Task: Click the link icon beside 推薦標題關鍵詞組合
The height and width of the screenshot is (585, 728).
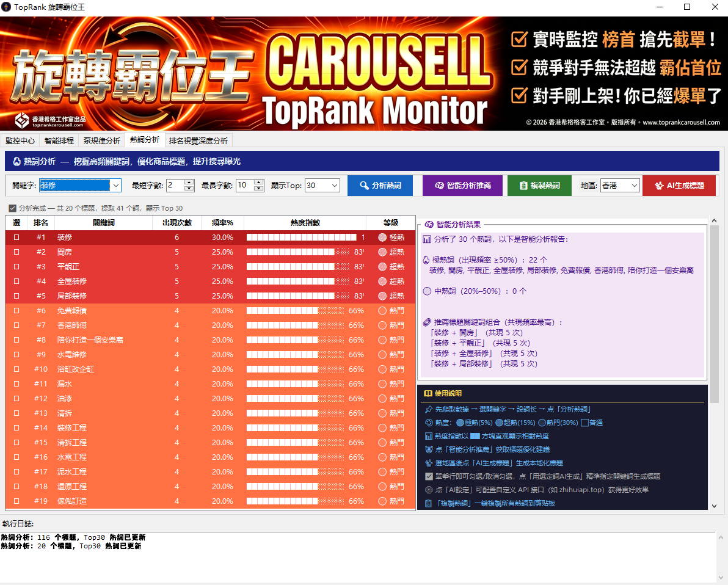Action: (427, 322)
